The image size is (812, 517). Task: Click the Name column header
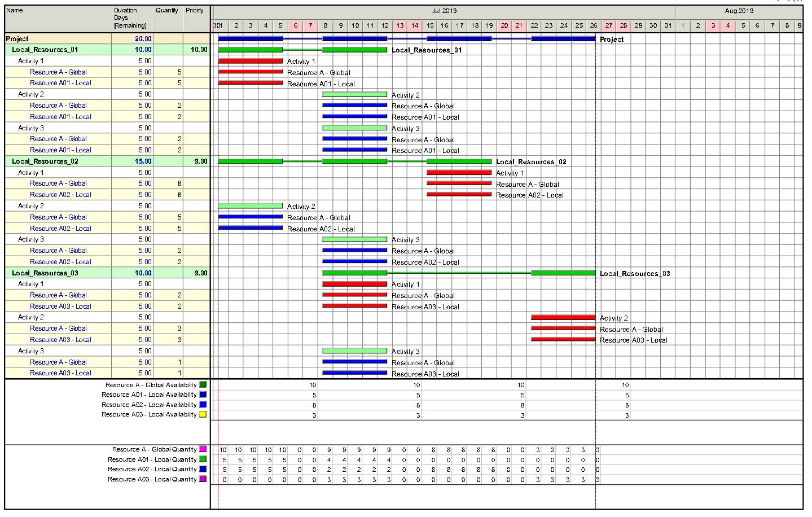tap(59, 19)
